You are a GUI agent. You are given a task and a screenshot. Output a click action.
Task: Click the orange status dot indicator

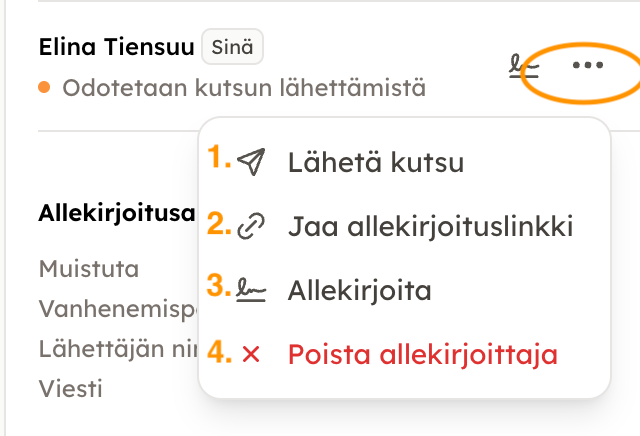click(44, 87)
